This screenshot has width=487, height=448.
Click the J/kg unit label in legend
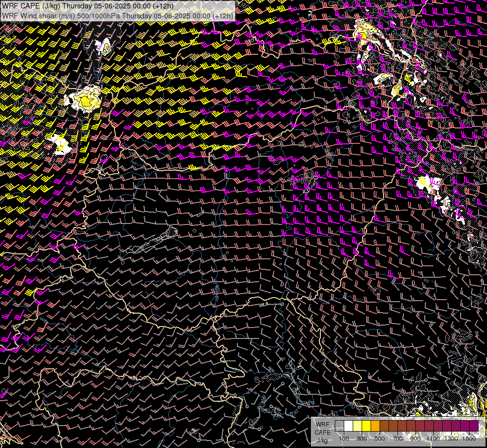pos(322,441)
